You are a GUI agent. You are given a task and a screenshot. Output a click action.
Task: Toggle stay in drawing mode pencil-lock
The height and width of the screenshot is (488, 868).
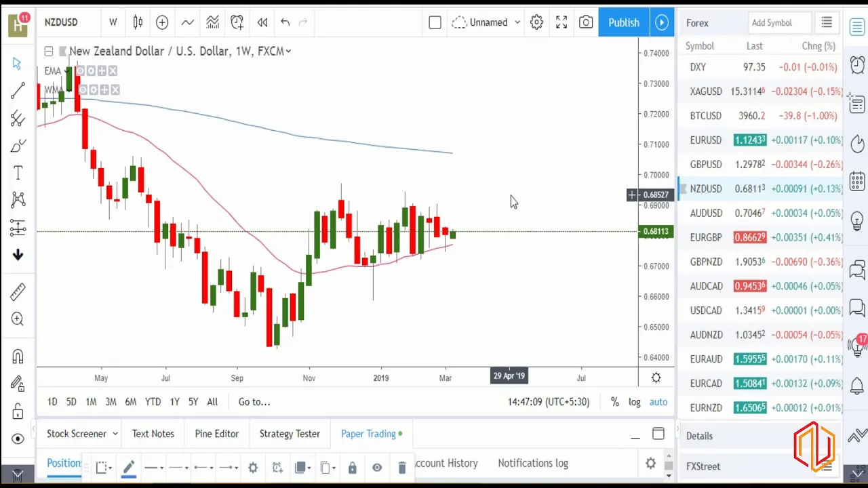tap(18, 384)
